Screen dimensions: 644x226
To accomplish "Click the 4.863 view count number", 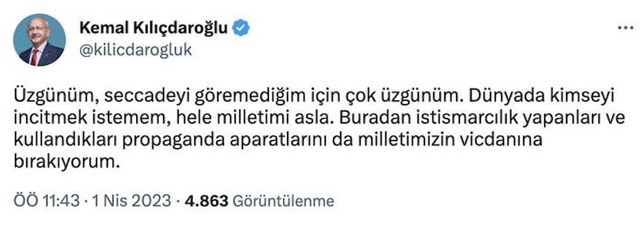I will point(207,201).
